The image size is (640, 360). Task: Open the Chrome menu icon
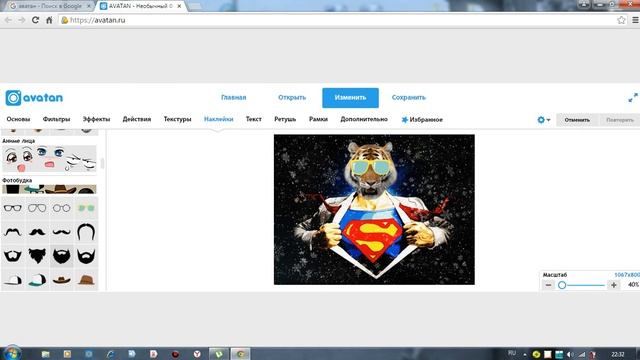[636, 20]
